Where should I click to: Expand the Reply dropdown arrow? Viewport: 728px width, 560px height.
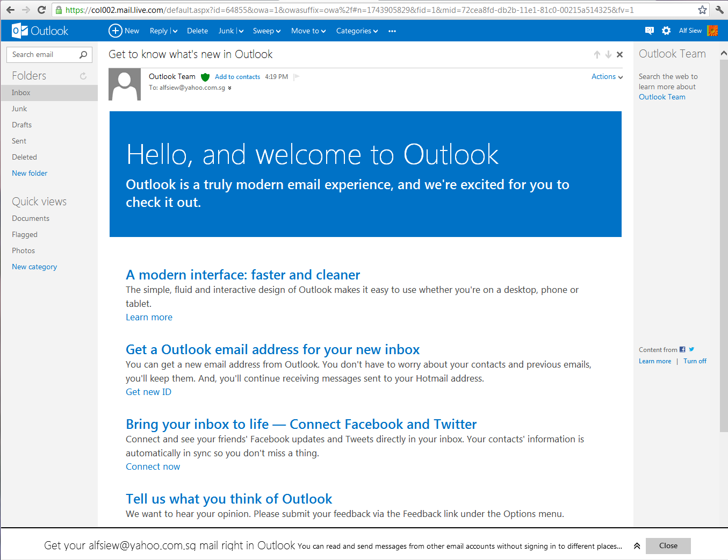pyautogui.click(x=175, y=31)
